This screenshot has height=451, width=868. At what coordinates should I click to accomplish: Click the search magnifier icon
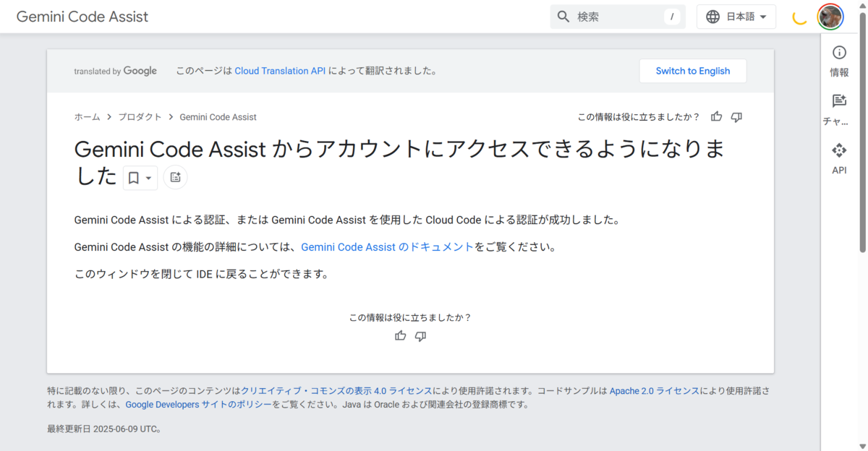click(x=563, y=17)
